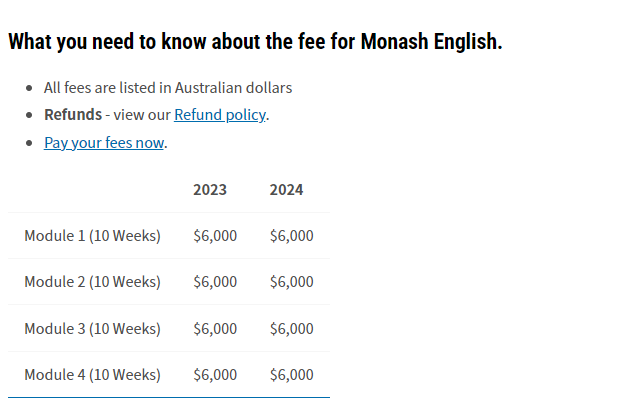
Task: Click the 2024 fee for Module 2
Action: (x=291, y=282)
